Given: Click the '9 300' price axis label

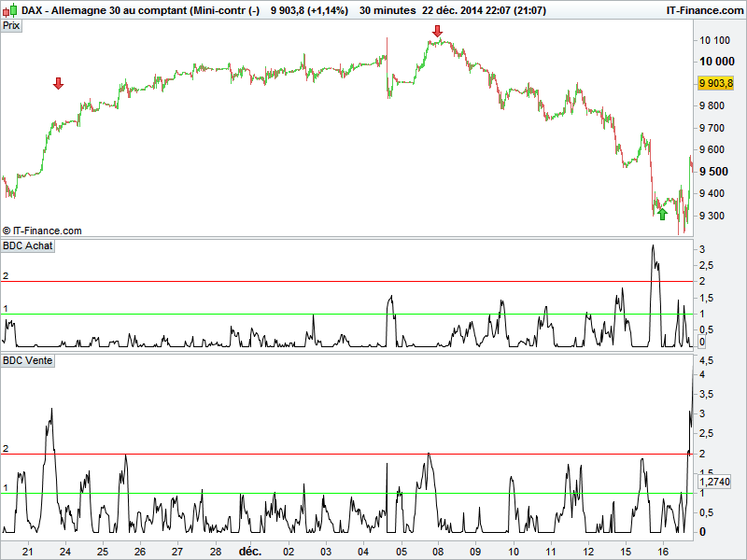Looking at the screenshot, I should [x=712, y=216].
